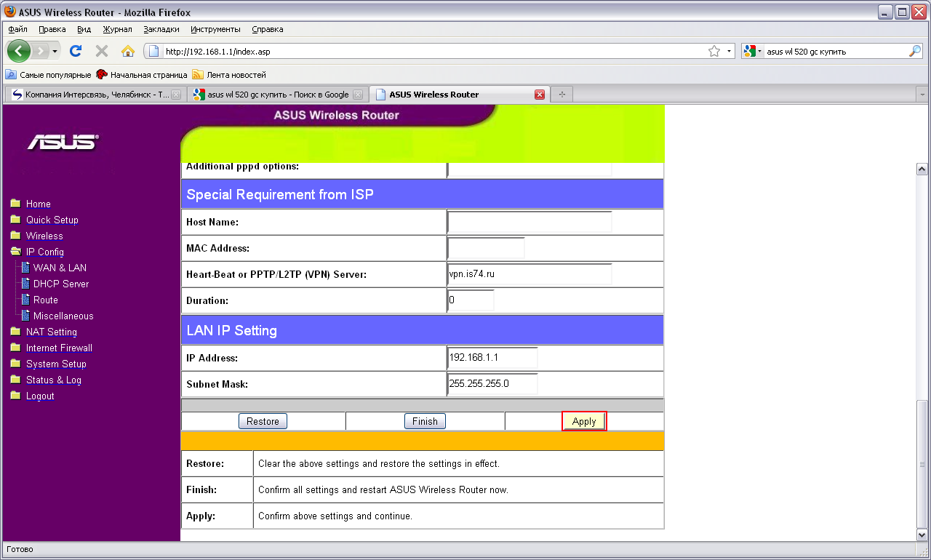This screenshot has width=931, height=560.
Task: Click the browser Back arrow button
Action: click(19, 51)
